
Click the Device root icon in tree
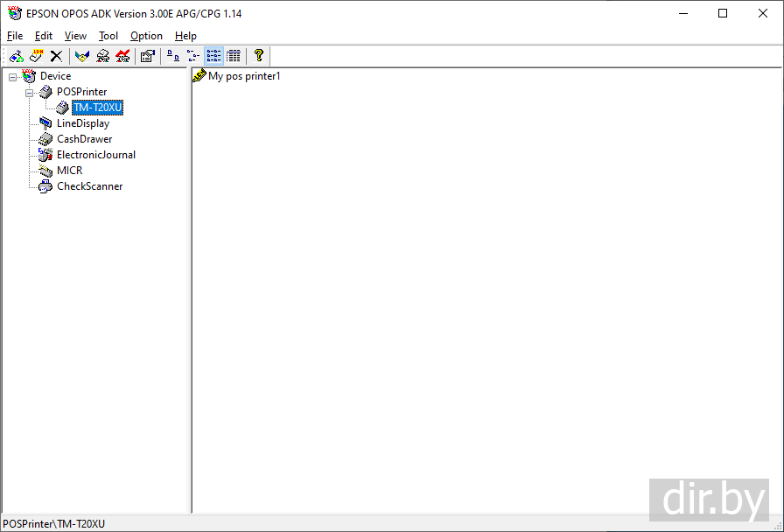29,76
